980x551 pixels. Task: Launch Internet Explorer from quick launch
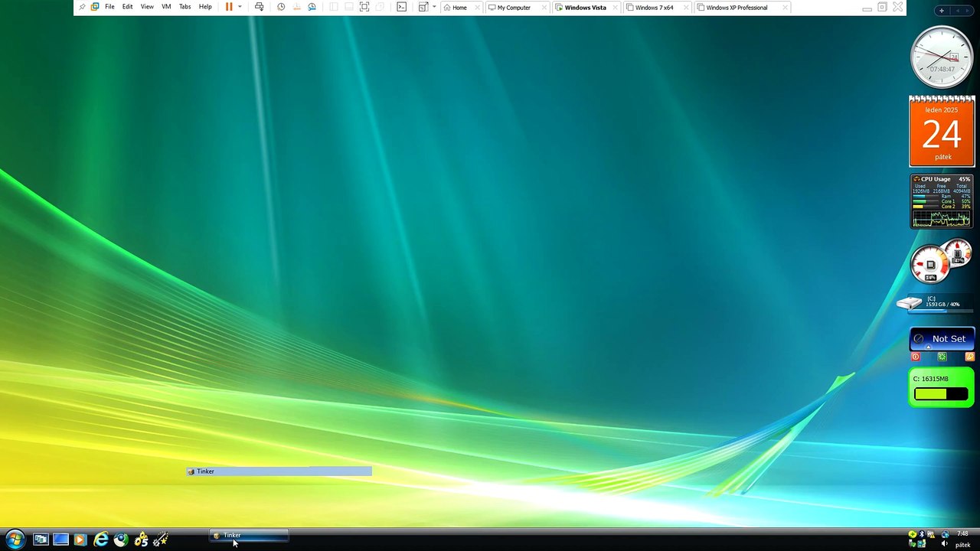pyautogui.click(x=100, y=540)
